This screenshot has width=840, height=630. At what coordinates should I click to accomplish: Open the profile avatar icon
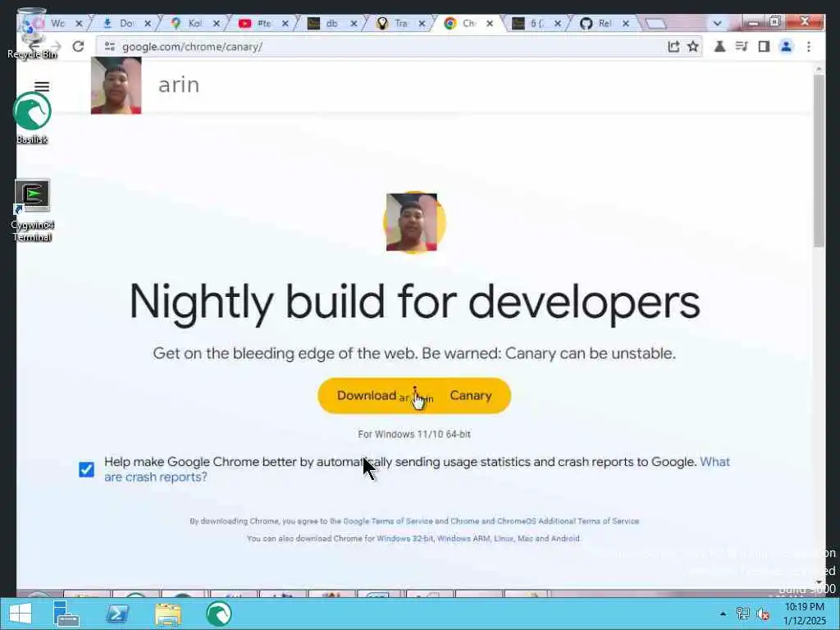pyautogui.click(x=786, y=47)
